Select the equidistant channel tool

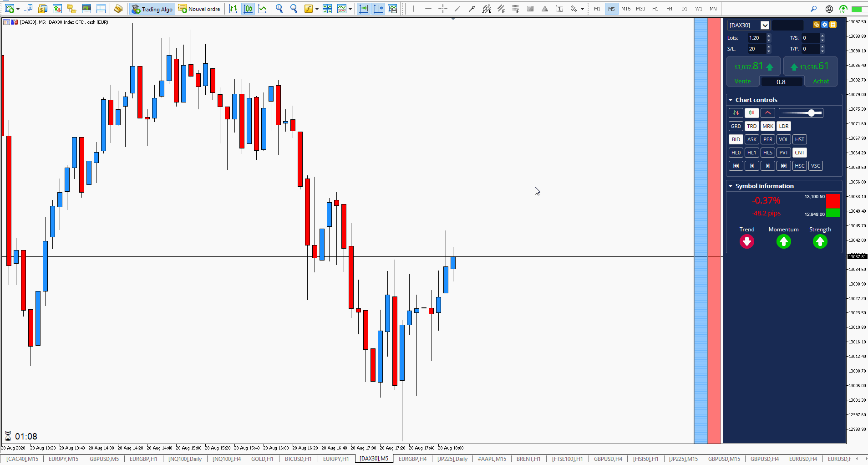487,9
